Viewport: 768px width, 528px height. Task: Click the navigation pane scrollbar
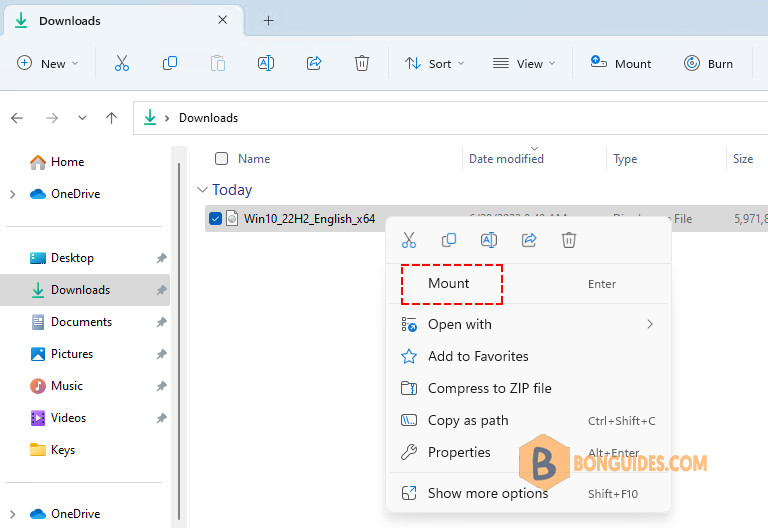click(x=179, y=341)
